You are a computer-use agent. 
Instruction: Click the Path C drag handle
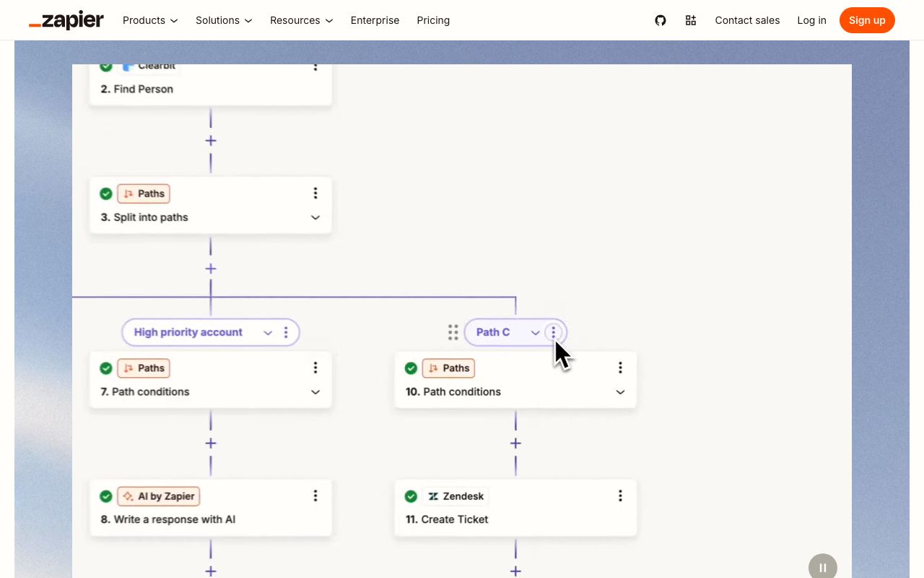click(453, 332)
